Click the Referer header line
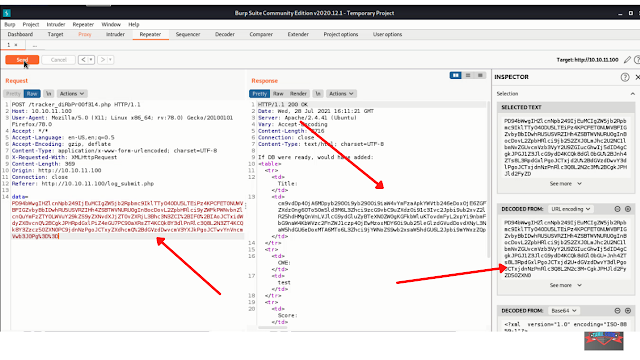 [x=83, y=184]
